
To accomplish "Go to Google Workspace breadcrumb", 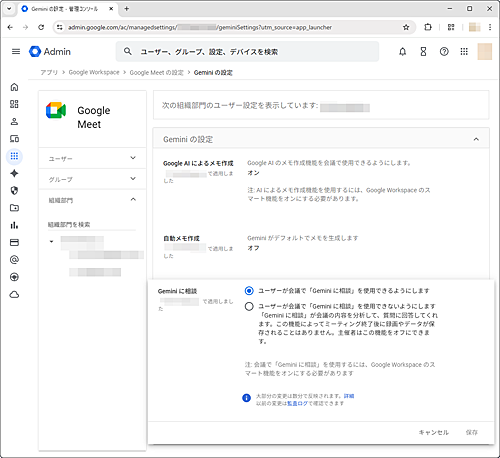I will point(94,72).
